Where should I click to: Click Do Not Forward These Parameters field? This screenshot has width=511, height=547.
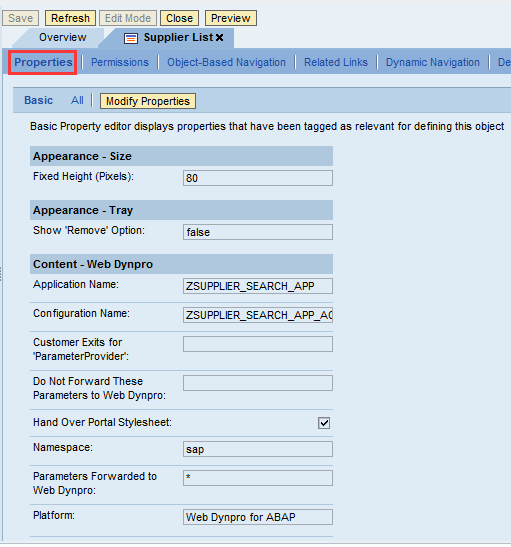pos(258,383)
